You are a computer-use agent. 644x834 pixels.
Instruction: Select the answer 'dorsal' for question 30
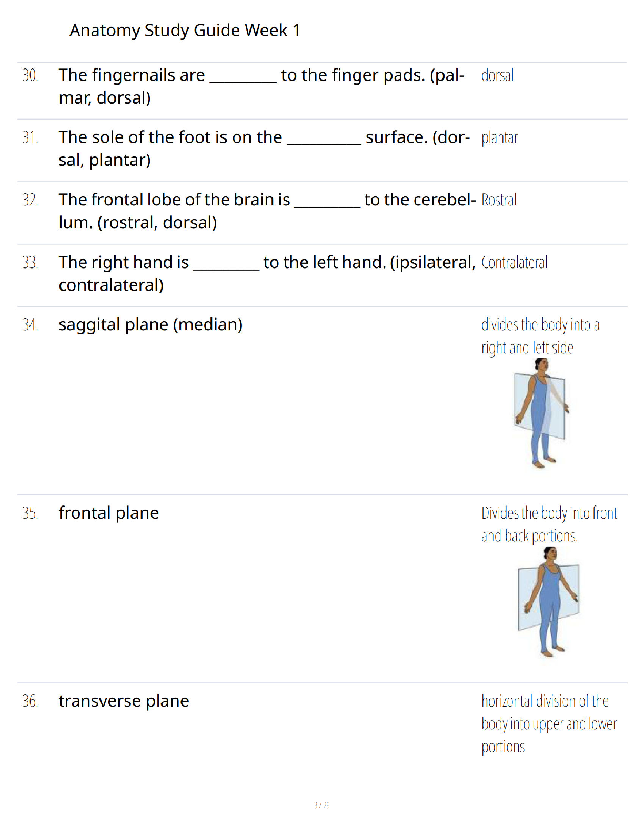click(x=497, y=75)
